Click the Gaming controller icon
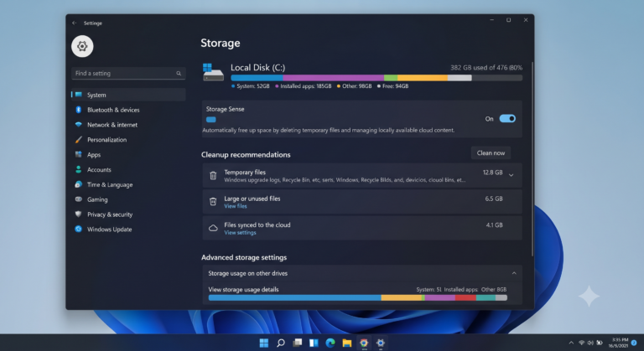 [x=79, y=199]
